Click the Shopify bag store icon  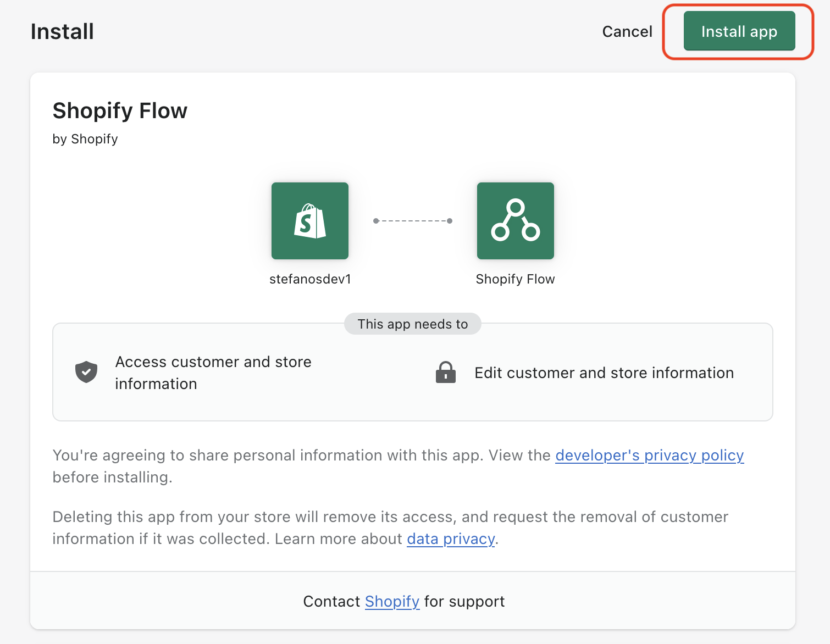pyautogui.click(x=309, y=221)
